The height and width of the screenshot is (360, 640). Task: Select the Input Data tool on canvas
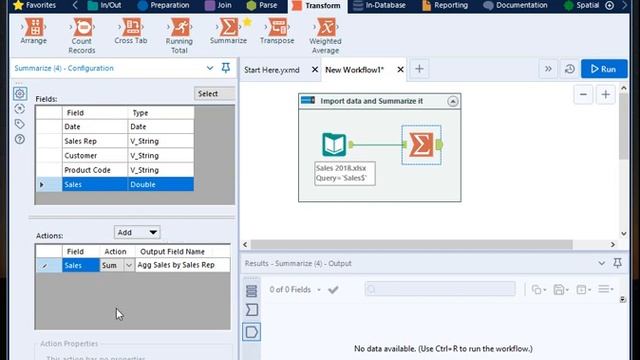334,144
